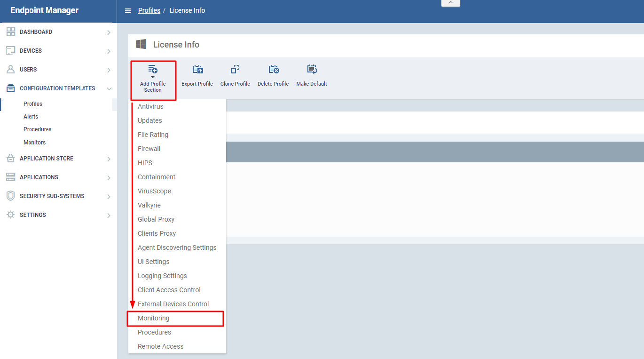644x359 pixels.
Task: Follow the Profiles breadcrumb link
Action: click(x=149, y=10)
